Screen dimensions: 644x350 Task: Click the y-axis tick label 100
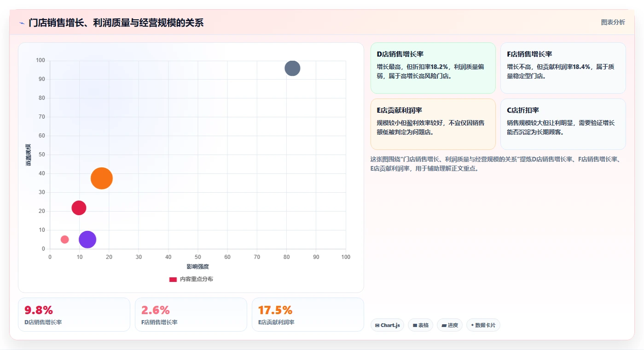pyautogui.click(x=41, y=60)
